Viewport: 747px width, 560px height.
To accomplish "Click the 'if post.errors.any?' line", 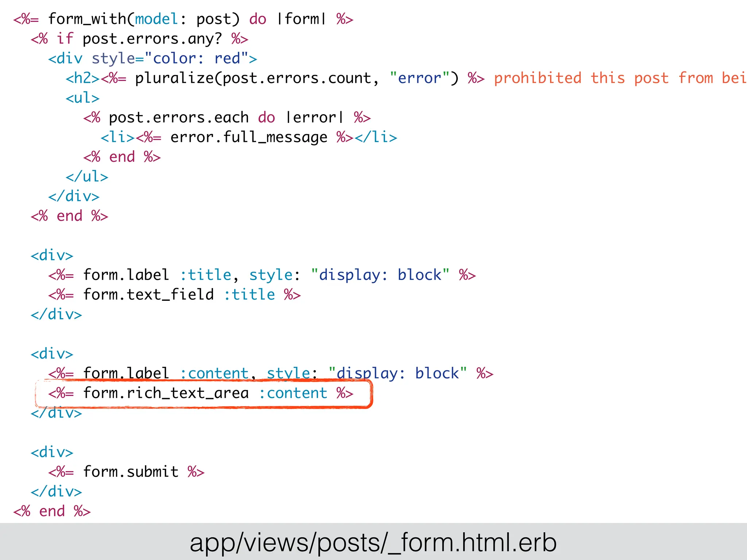I will click(139, 39).
